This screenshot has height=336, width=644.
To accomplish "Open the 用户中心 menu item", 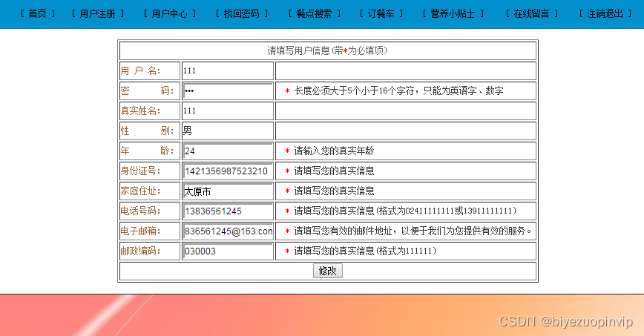I will [170, 13].
